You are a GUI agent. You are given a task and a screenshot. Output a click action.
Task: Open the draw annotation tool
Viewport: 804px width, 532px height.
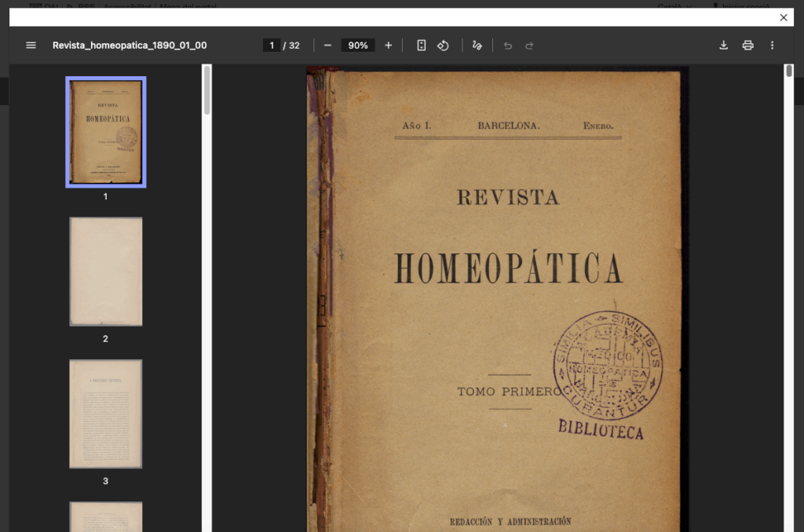pos(477,46)
